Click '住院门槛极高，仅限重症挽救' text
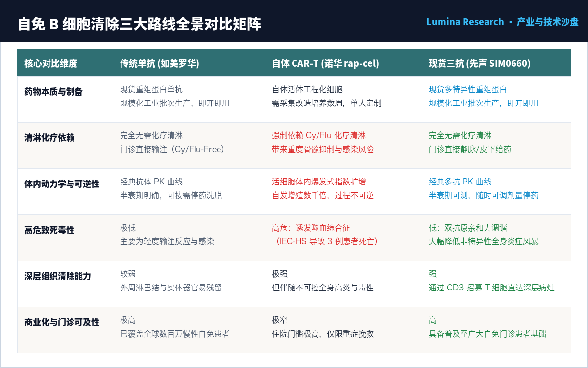The width and height of the screenshot is (588, 368). [323, 334]
